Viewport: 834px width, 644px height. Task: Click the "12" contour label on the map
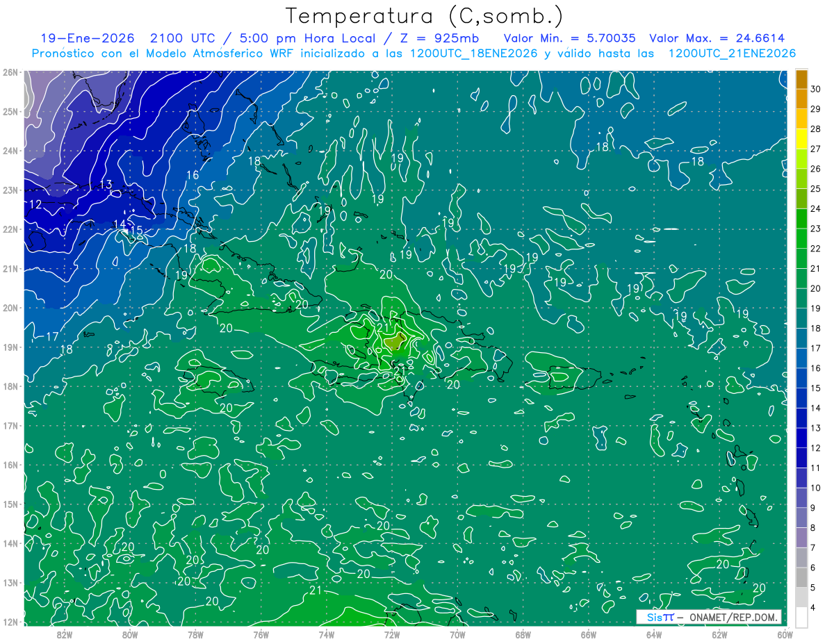[36, 204]
